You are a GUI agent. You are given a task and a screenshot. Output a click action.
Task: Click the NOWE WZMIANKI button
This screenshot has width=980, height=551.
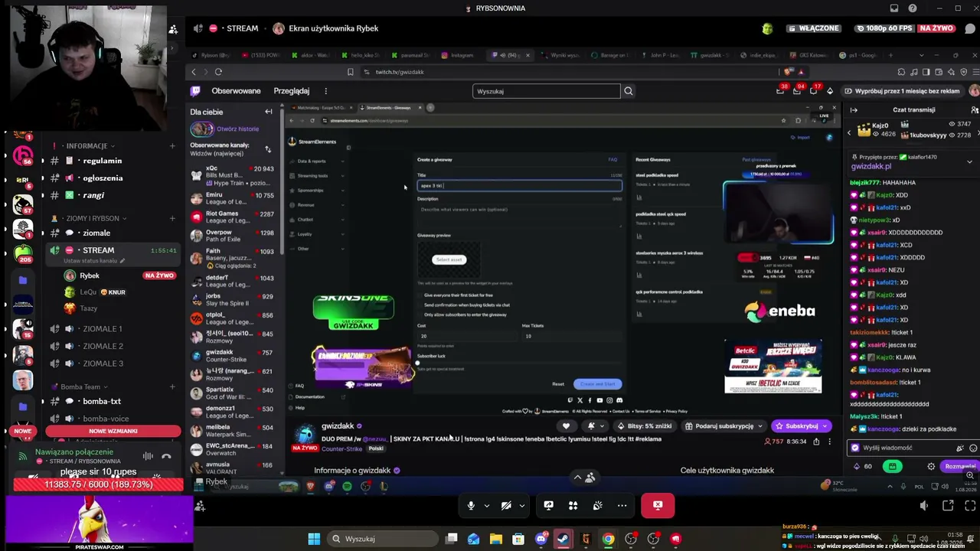click(113, 431)
